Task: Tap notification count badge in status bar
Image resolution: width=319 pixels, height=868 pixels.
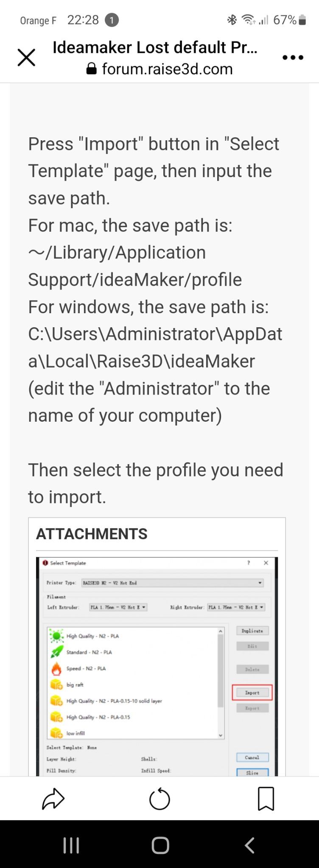Action: [112, 20]
